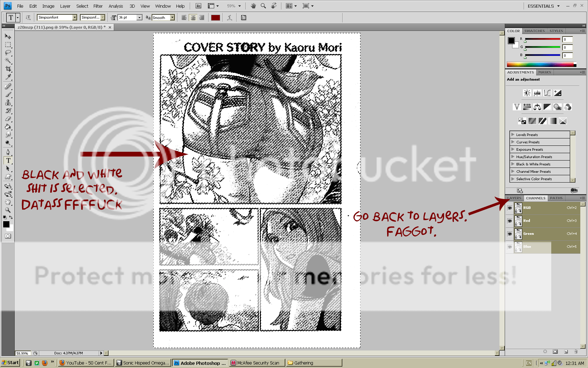This screenshot has height=368, width=588.
Task: Add a Brightness/Contrast adjustment
Action: tap(527, 93)
